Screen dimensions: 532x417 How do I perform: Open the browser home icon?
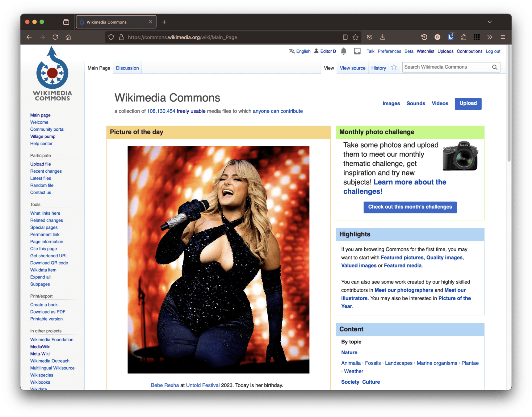coord(68,37)
